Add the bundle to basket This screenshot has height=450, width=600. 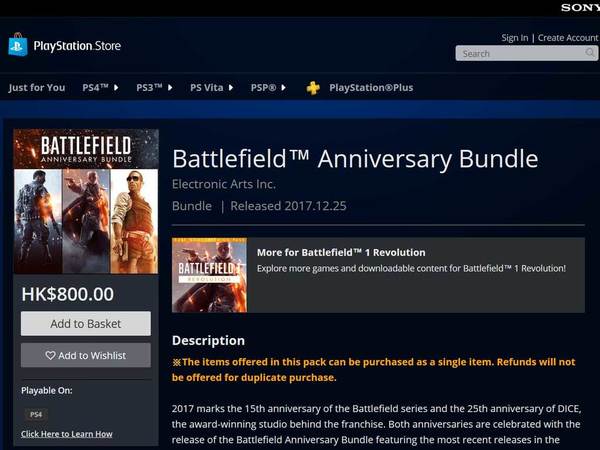coord(86,324)
